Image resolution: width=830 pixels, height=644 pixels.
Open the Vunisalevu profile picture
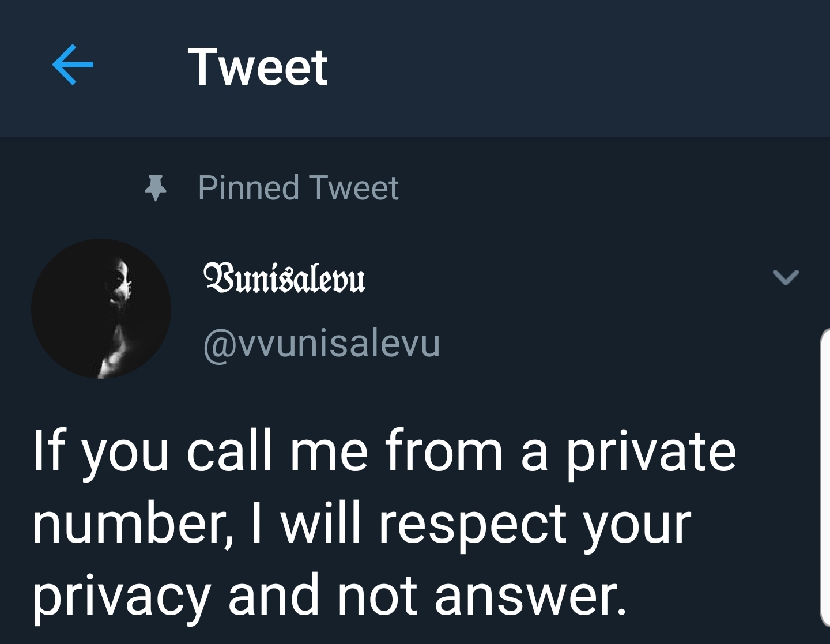point(101,308)
